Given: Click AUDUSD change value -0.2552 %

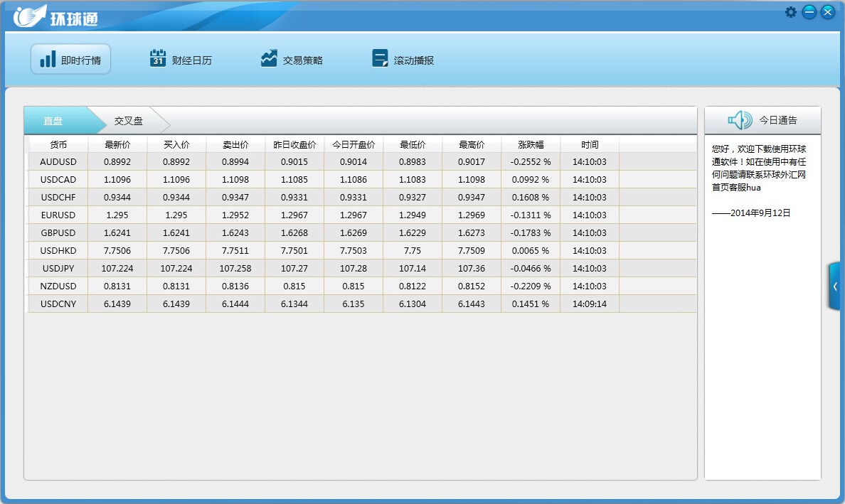Looking at the screenshot, I should pos(531,161).
